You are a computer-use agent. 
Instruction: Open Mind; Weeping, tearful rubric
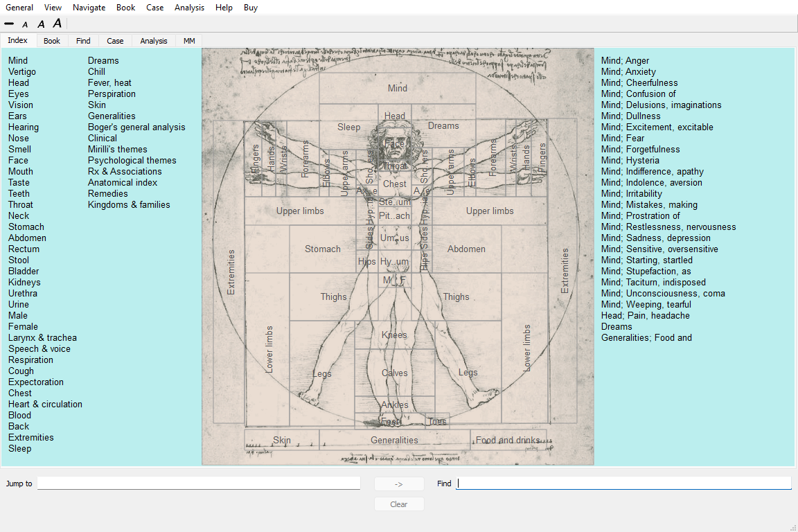(x=646, y=304)
